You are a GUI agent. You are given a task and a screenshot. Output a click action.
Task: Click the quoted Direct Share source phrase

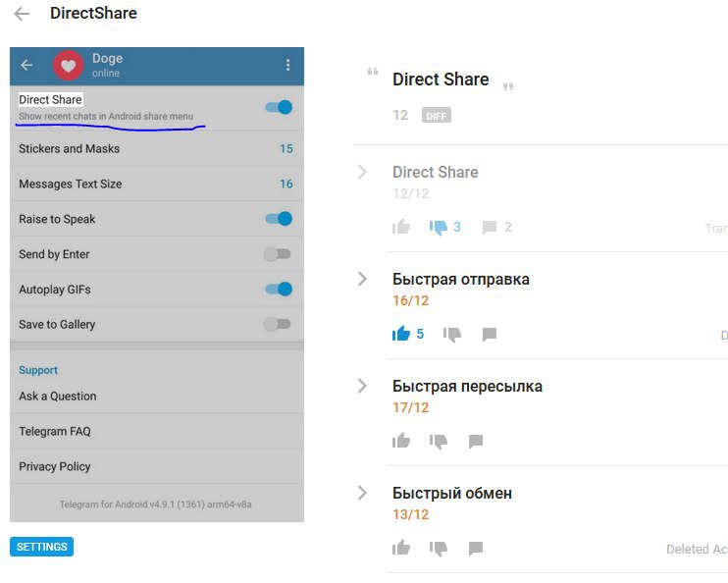pos(441,79)
